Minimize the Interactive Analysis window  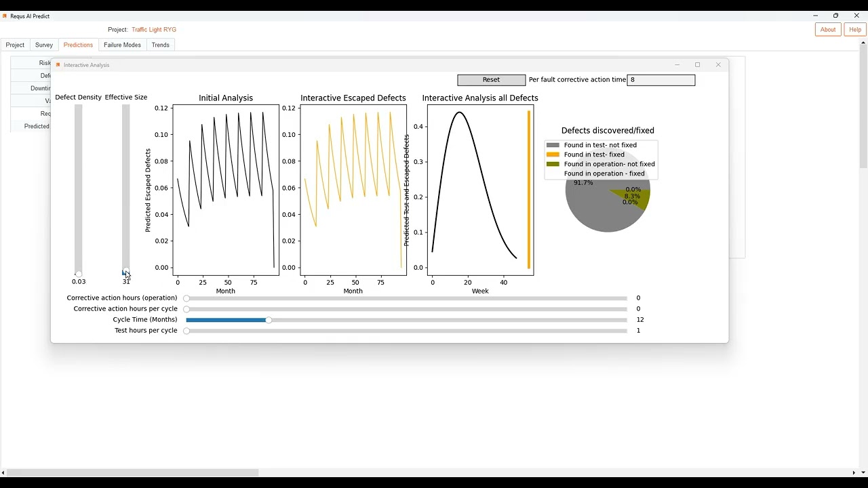point(677,65)
